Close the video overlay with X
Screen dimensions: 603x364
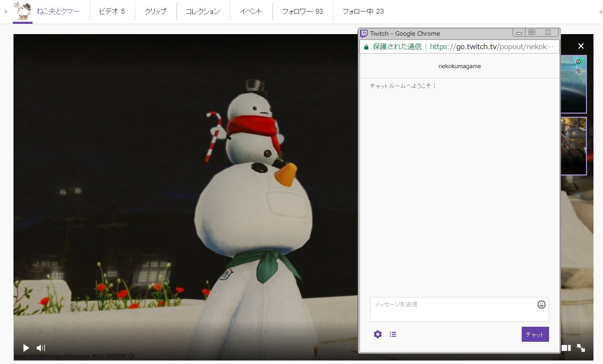pyautogui.click(x=581, y=46)
